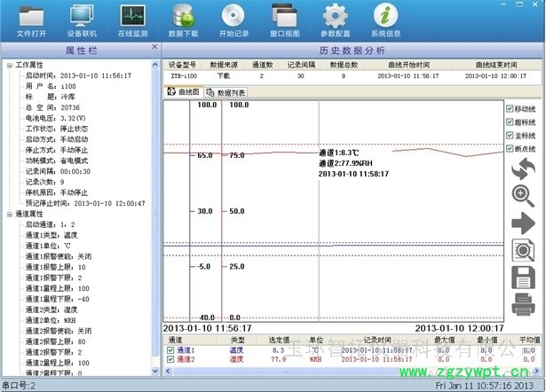Open 参数配置 parameter settings gear

[334, 18]
